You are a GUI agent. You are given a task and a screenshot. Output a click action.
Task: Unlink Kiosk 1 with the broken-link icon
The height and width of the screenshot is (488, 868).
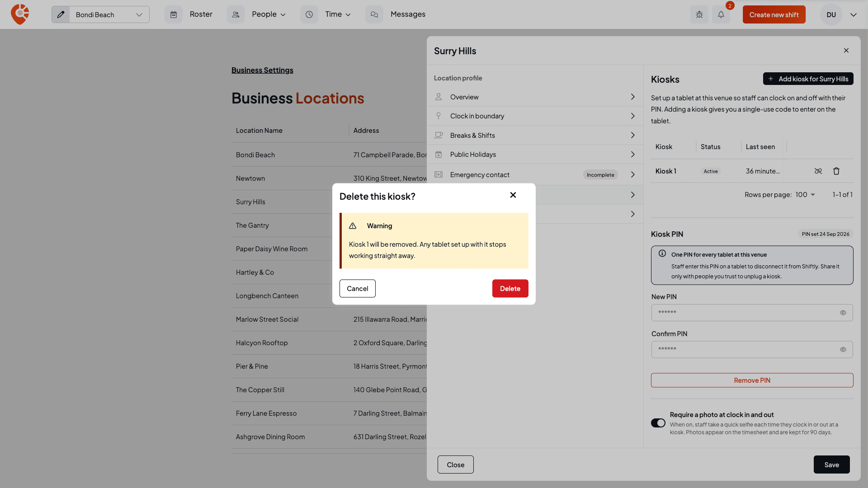coord(818,171)
